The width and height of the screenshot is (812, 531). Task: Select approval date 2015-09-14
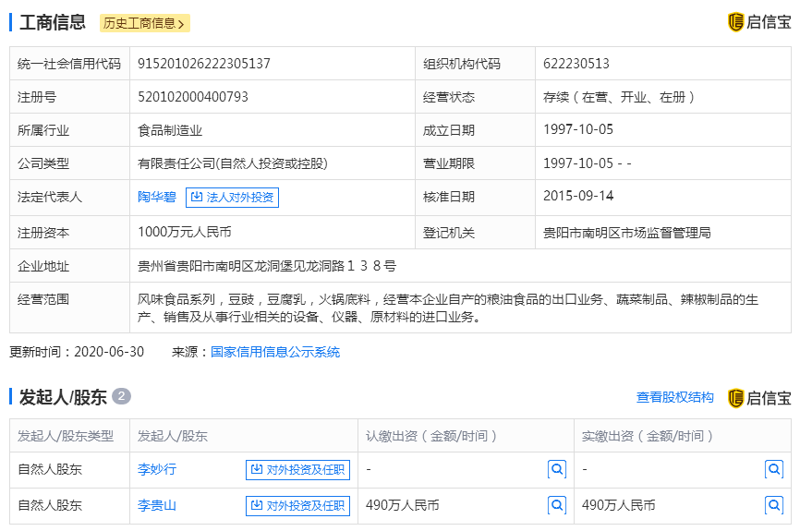click(578, 196)
